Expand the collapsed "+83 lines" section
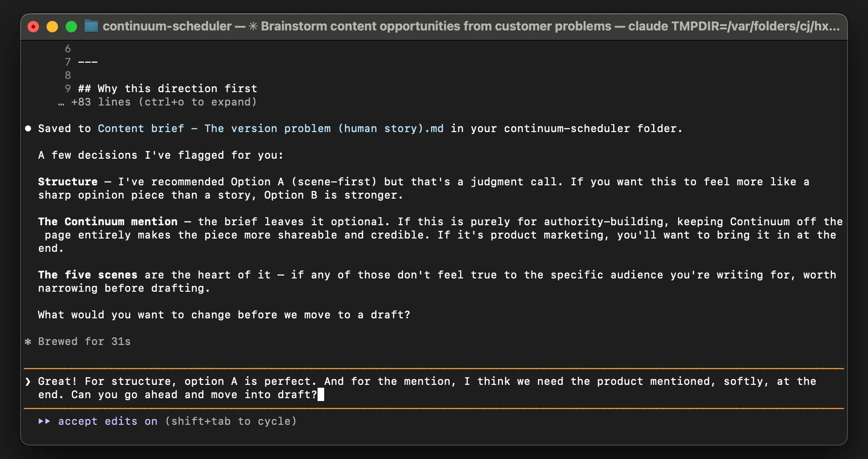The height and width of the screenshot is (459, 868). point(164,102)
